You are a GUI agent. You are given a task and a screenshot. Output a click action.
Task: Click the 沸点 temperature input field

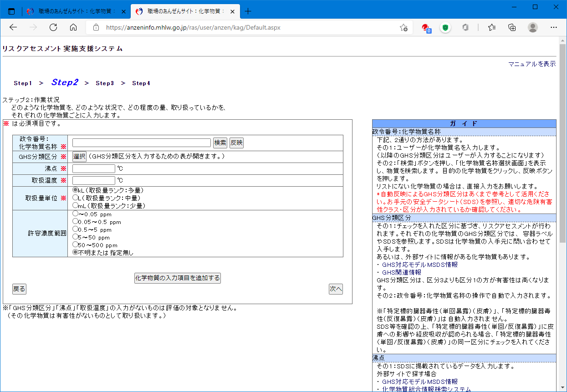(94, 169)
